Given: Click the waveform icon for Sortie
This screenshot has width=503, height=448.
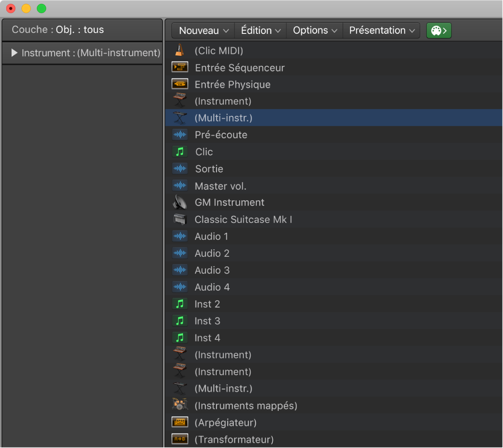Looking at the screenshot, I should 180,168.
